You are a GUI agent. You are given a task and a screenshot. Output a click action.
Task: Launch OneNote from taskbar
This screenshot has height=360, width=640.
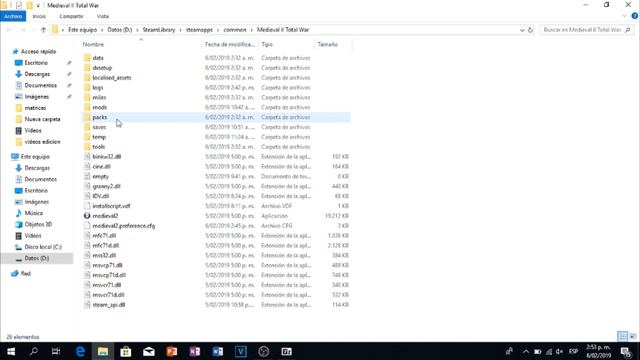pos(195,351)
